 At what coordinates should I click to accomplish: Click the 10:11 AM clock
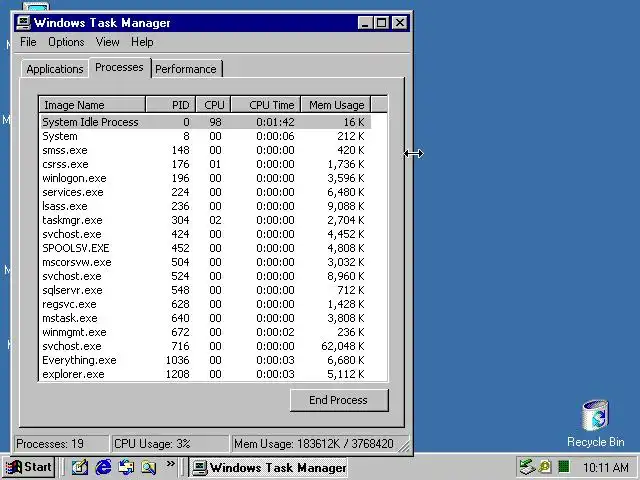coord(606,467)
